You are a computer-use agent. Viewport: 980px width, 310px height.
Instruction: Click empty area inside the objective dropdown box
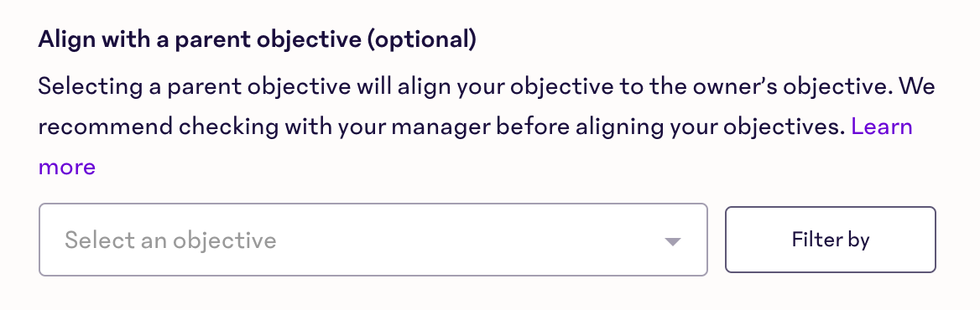[469, 240]
